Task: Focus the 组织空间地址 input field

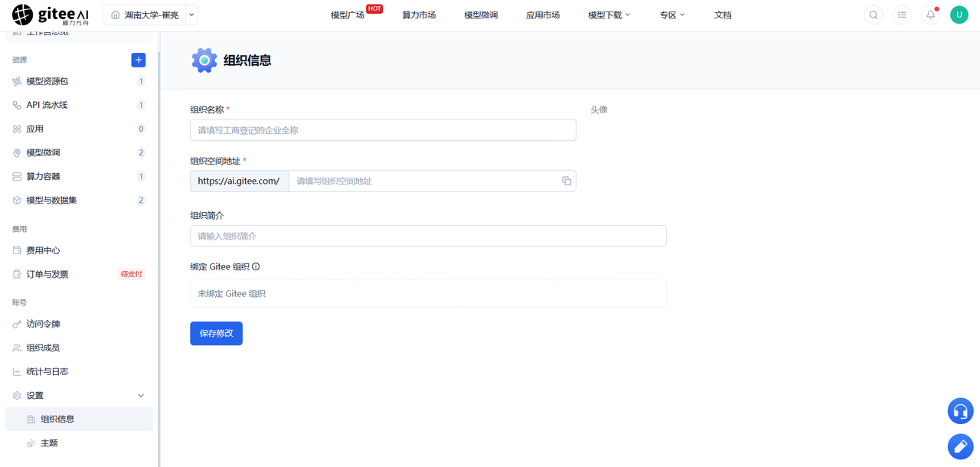Action: coord(425,181)
